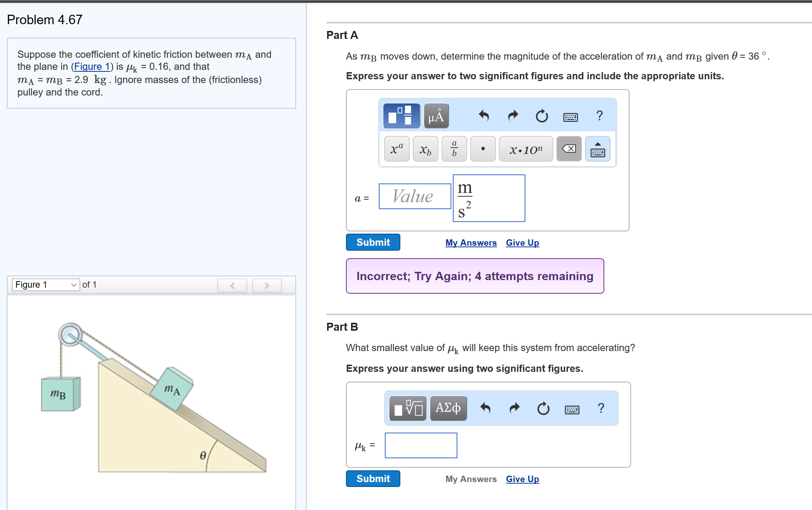Insert a superscript with the x^a button
812x510 pixels.
397,149
